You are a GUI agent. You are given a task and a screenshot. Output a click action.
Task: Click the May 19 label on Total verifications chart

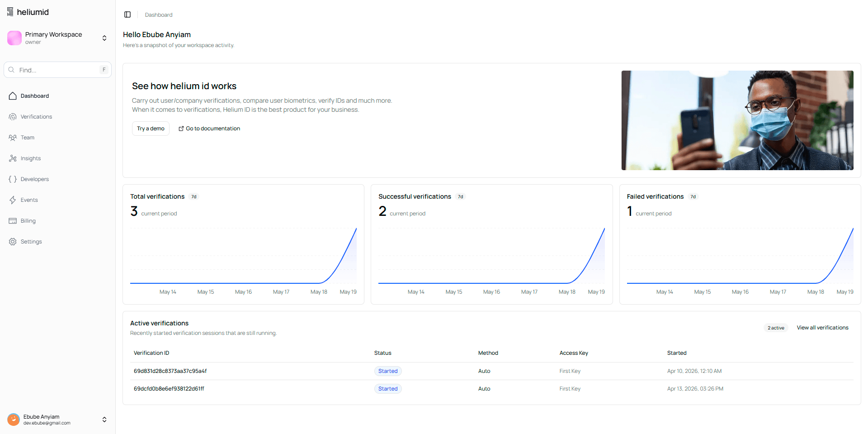(x=348, y=292)
